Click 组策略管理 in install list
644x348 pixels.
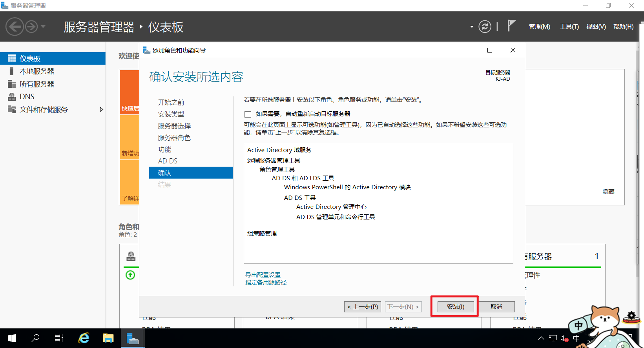[262, 234]
